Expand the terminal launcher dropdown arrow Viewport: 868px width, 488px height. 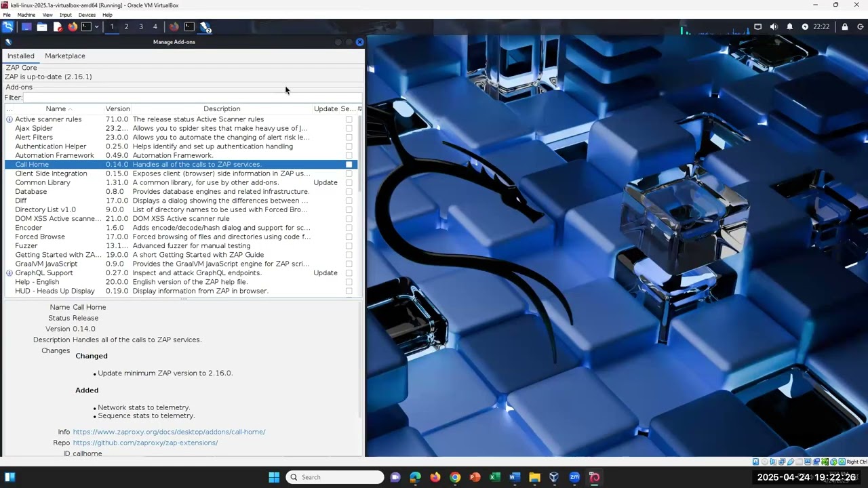pyautogui.click(x=96, y=26)
